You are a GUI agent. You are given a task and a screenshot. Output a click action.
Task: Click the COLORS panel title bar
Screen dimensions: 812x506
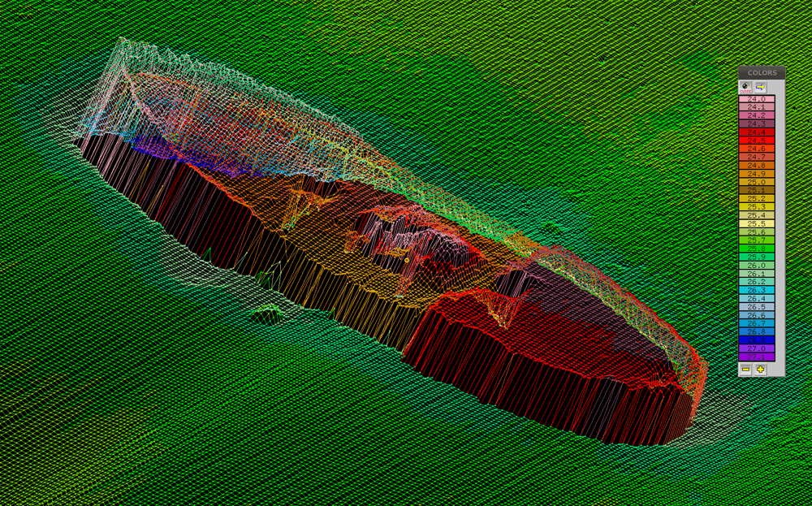coord(762,73)
